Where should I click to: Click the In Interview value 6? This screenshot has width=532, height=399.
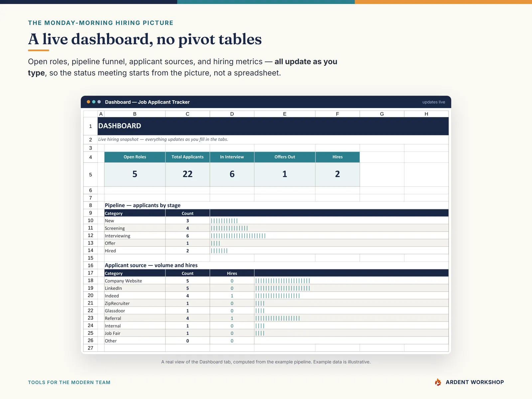click(232, 174)
